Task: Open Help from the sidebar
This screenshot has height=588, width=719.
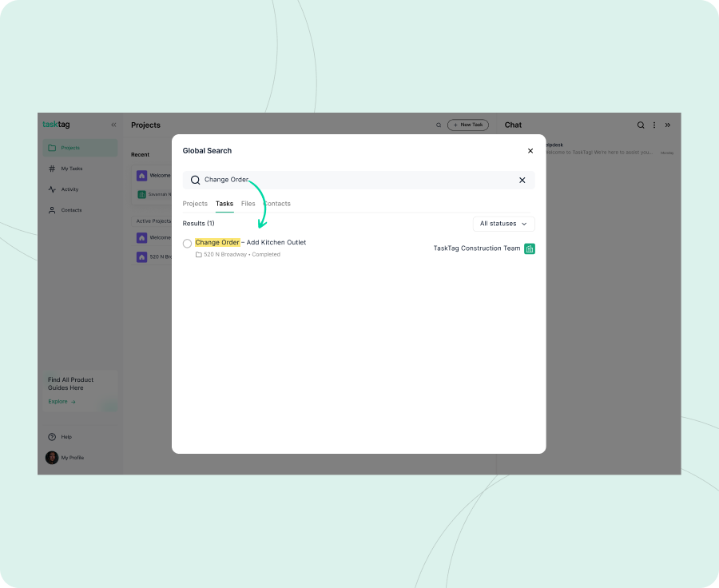Action: [x=66, y=437]
